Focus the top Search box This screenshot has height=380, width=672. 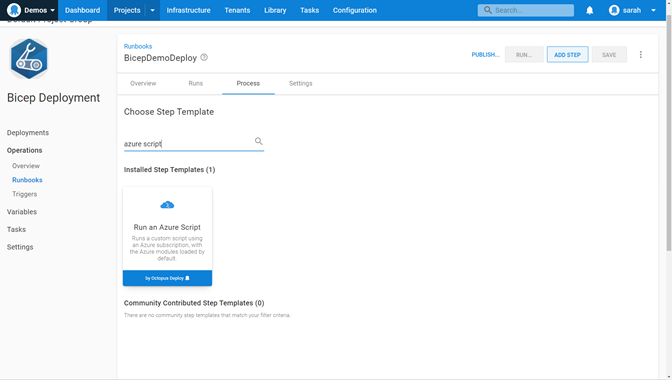tap(526, 10)
